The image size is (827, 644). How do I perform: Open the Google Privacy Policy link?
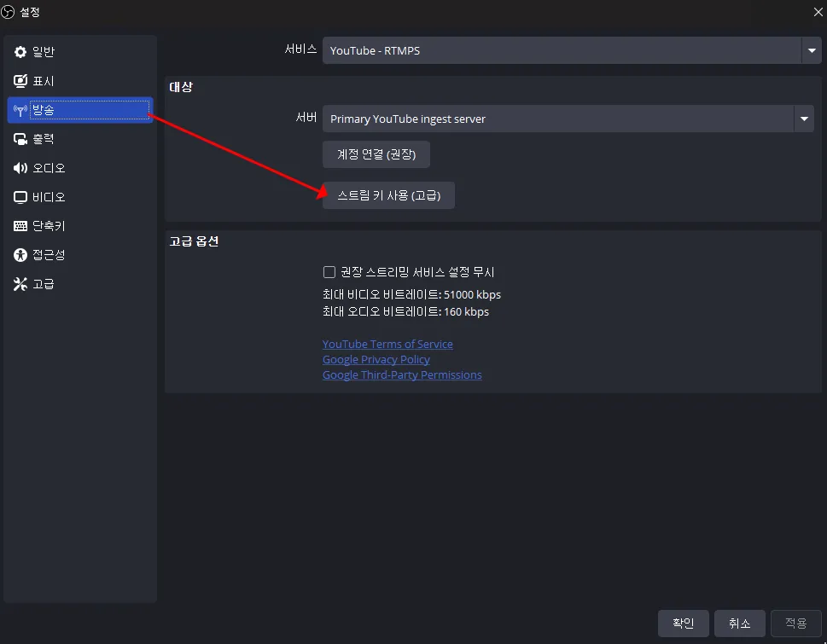376,359
